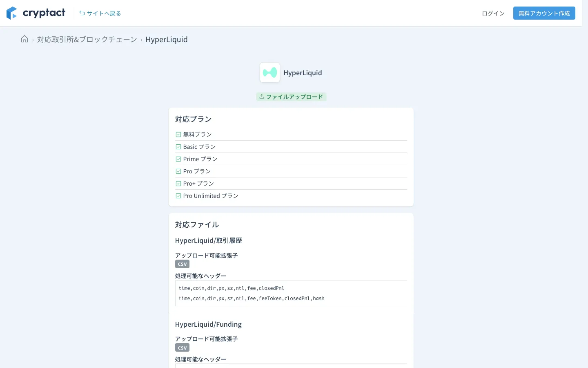The width and height of the screenshot is (588, 368).
Task: Click the 対応プラン heading
Action: [193, 119]
